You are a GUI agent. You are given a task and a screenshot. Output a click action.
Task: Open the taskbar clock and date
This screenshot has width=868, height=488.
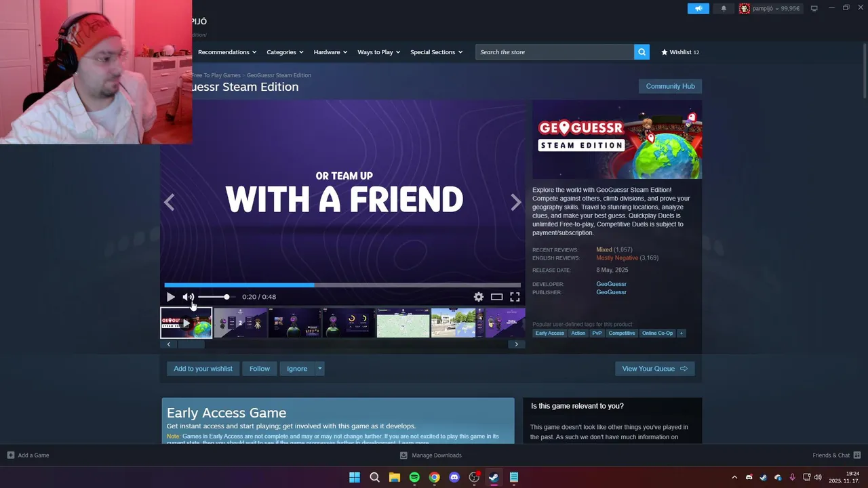(844, 477)
